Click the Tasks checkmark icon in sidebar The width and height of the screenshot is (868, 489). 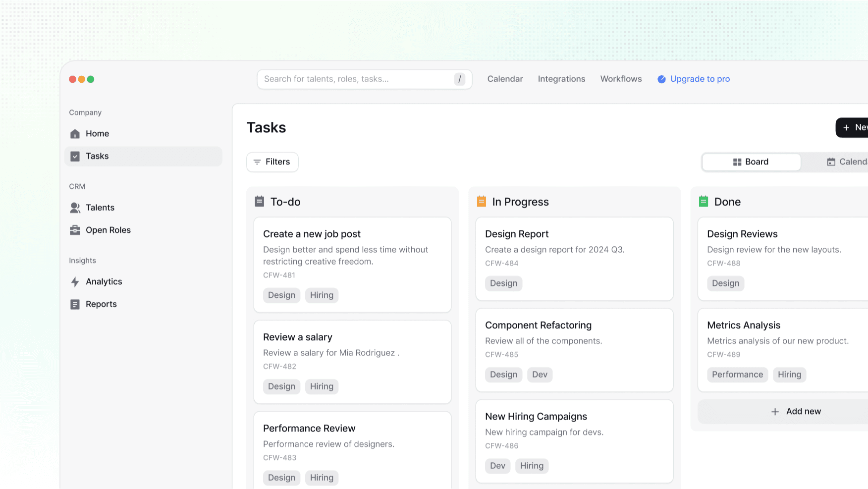point(75,157)
